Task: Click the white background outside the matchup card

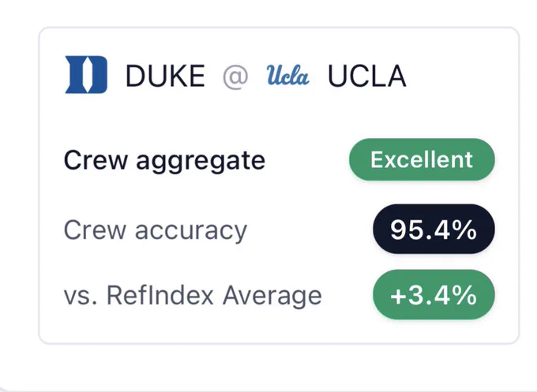Action: (x=268, y=366)
